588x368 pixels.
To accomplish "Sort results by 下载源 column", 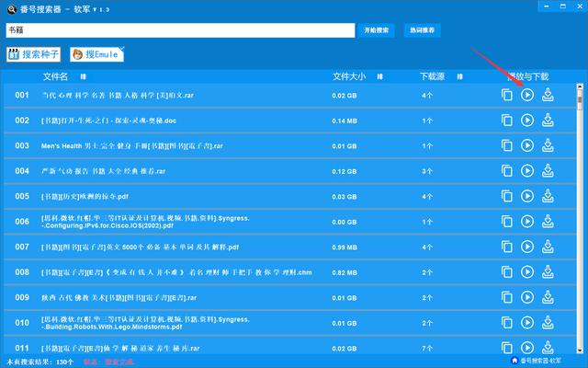I will [x=433, y=76].
